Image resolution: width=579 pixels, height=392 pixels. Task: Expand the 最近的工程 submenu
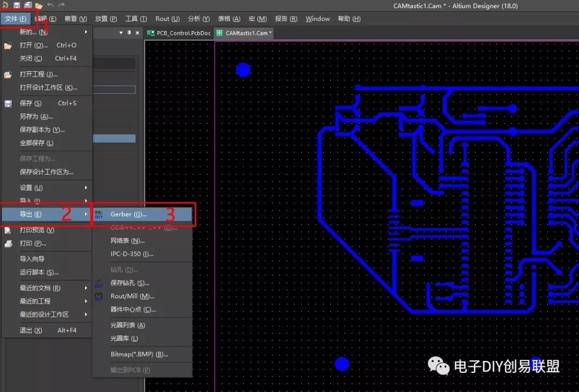(47, 301)
